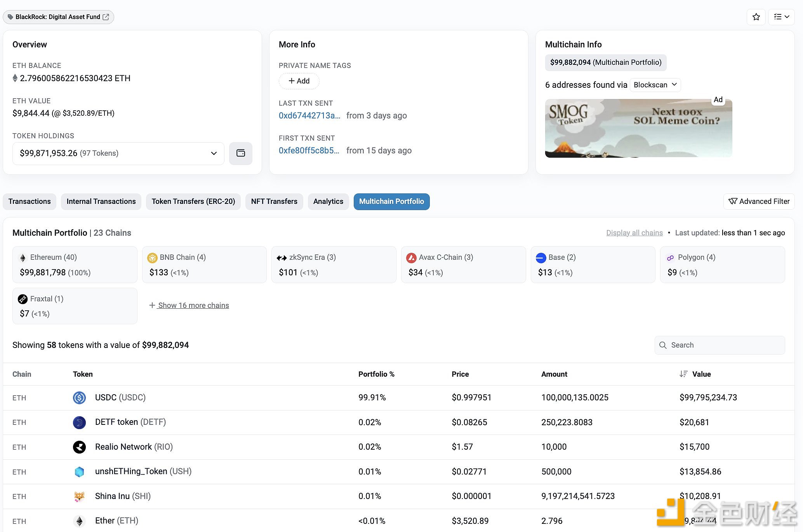Click the token Search field

(720, 345)
